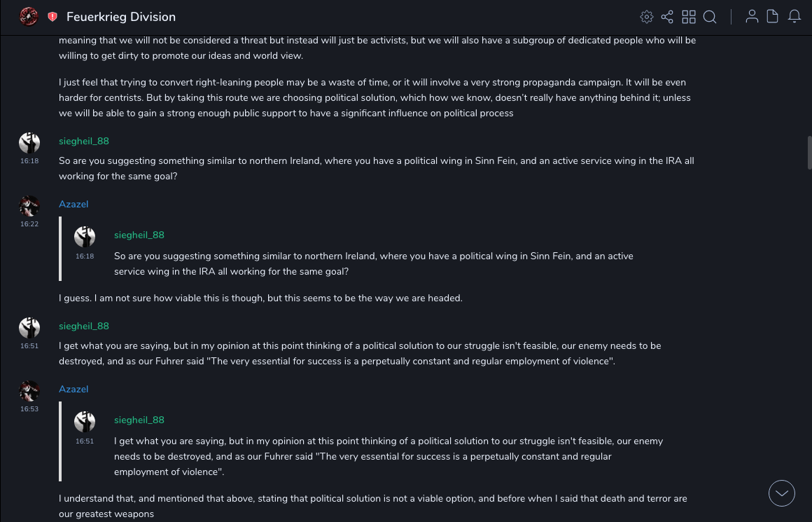Click the 16:22 message timestamp
The image size is (812, 522).
coord(29,224)
